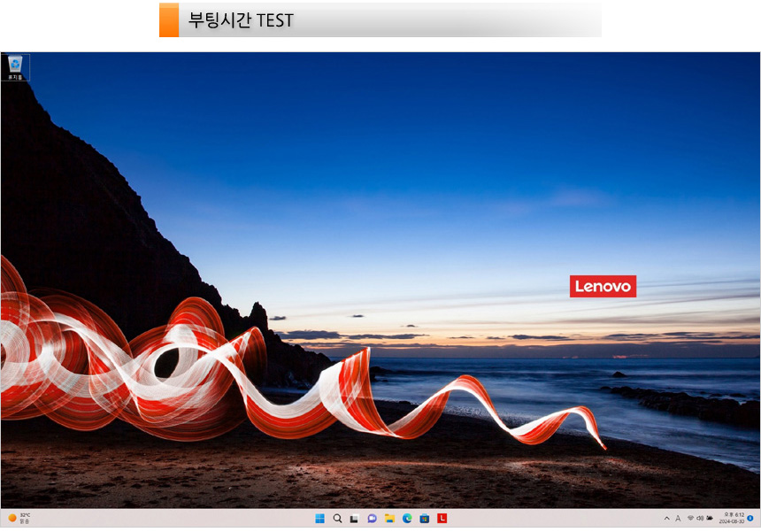This screenshot has width=761, height=532.
Task: Open the blue notification count badge
Action: [750, 518]
